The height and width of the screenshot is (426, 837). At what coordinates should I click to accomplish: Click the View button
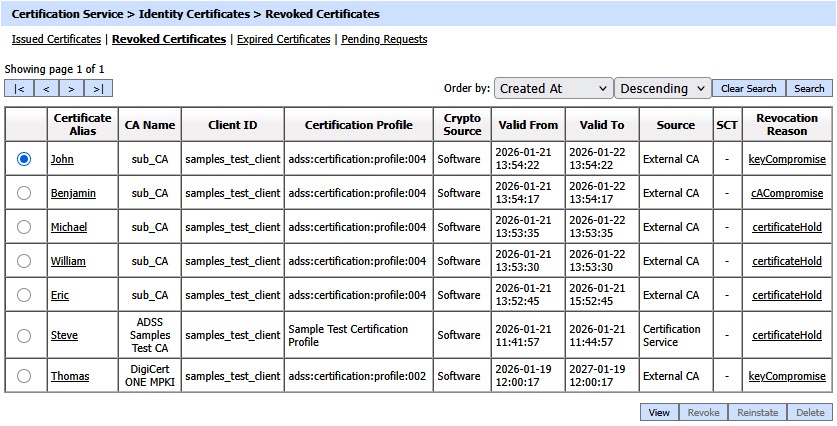point(658,412)
